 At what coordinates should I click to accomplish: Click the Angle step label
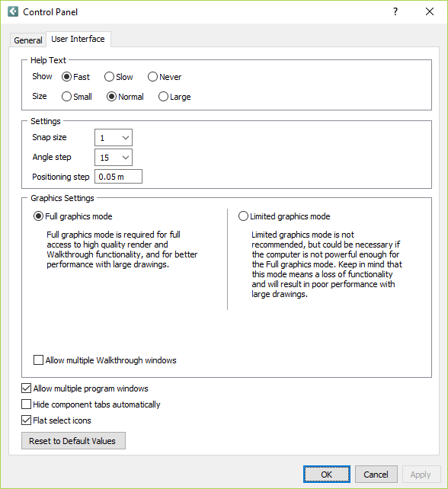52,157
